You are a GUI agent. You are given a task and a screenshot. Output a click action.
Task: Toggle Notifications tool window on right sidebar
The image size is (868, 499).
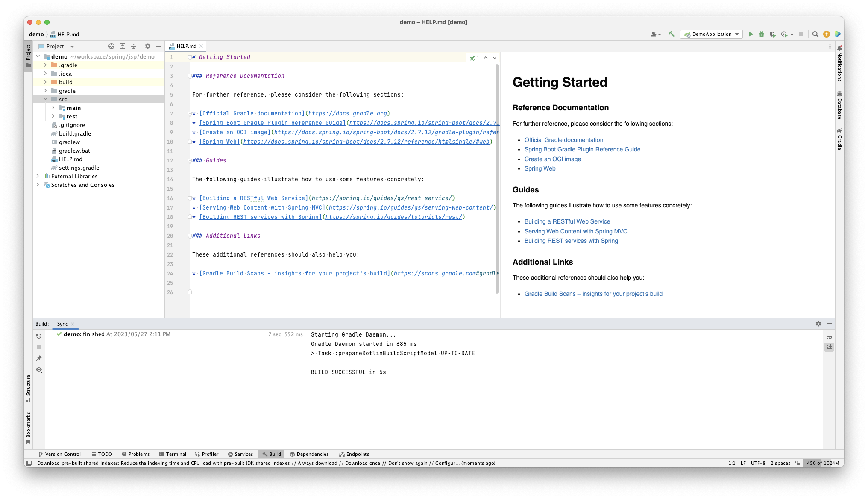point(839,63)
